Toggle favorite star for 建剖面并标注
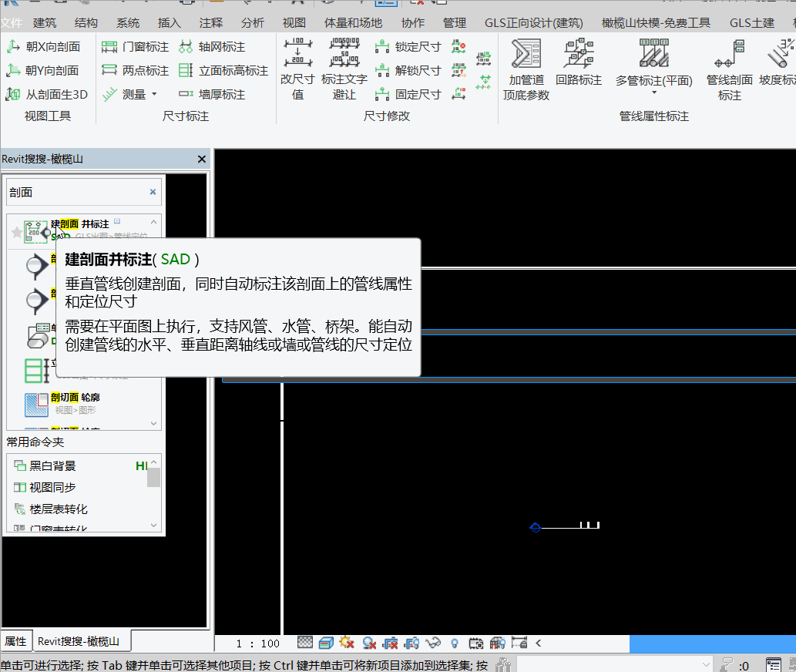 click(x=17, y=232)
